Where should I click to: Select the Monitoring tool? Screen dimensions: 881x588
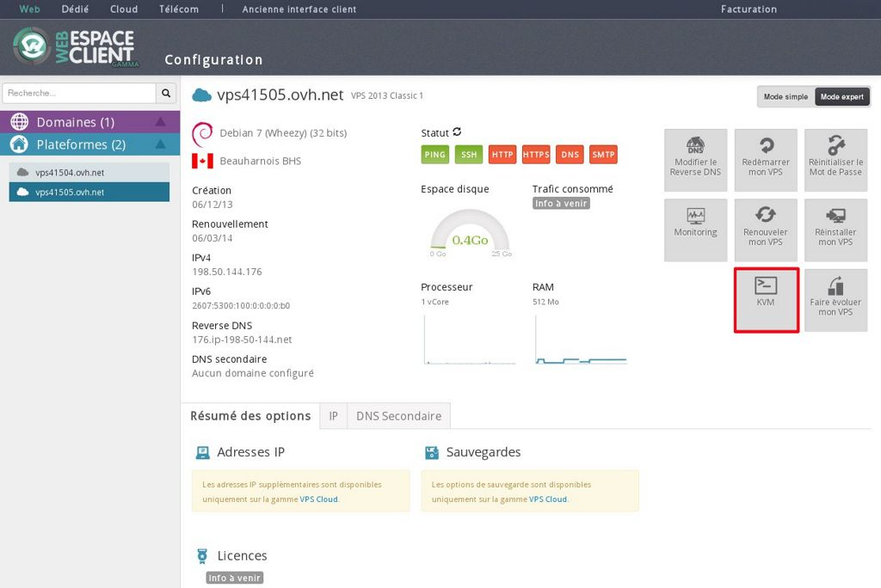[694, 230]
